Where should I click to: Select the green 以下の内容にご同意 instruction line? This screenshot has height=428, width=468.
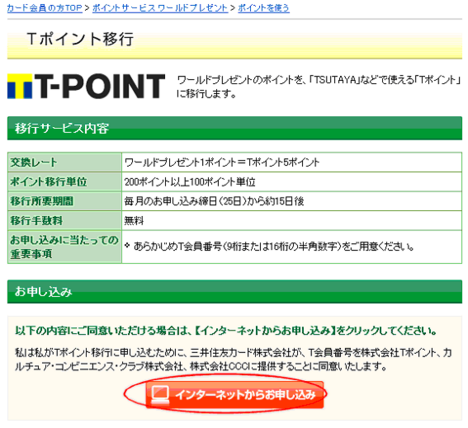[226, 331]
